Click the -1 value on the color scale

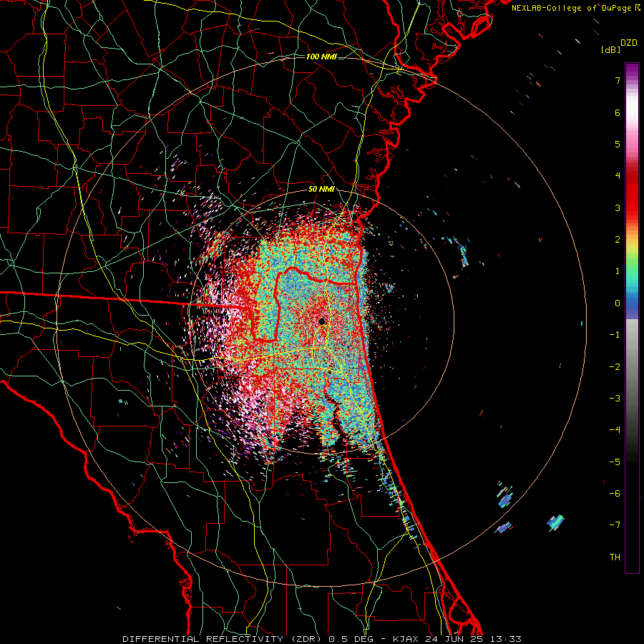pyautogui.click(x=615, y=335)
